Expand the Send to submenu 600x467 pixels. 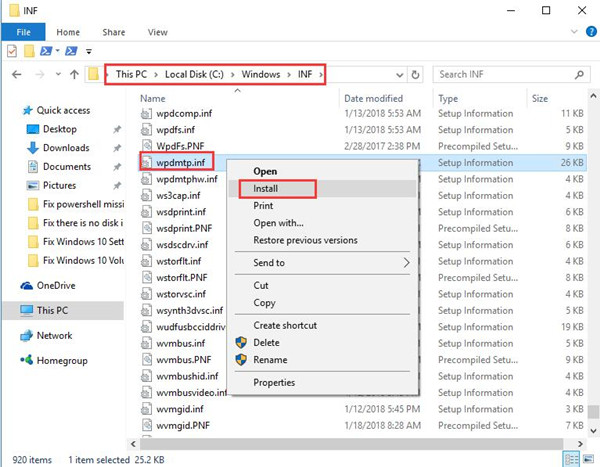[322, 263]
